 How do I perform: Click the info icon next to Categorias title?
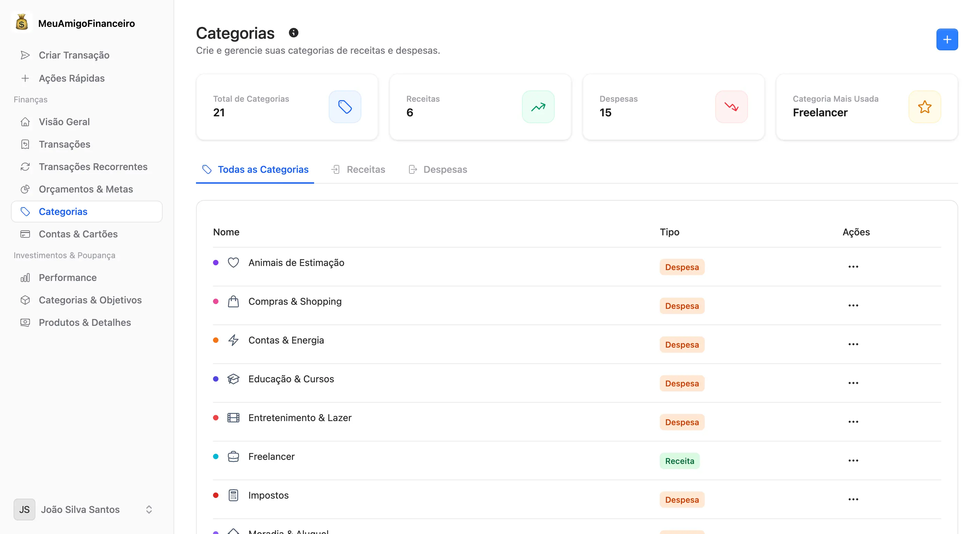(293, 32)
